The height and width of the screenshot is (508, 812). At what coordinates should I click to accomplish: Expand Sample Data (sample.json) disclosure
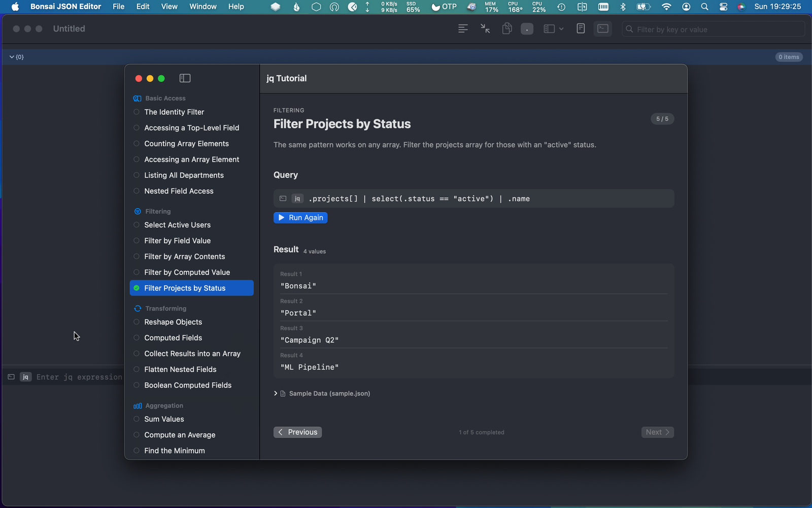tap(276, 393)
